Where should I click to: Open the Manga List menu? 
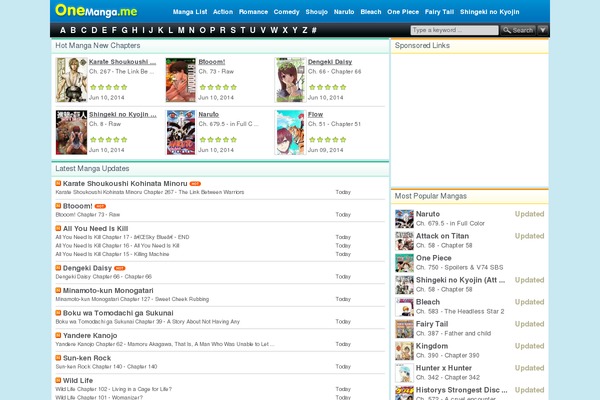(x=190, y=12)
